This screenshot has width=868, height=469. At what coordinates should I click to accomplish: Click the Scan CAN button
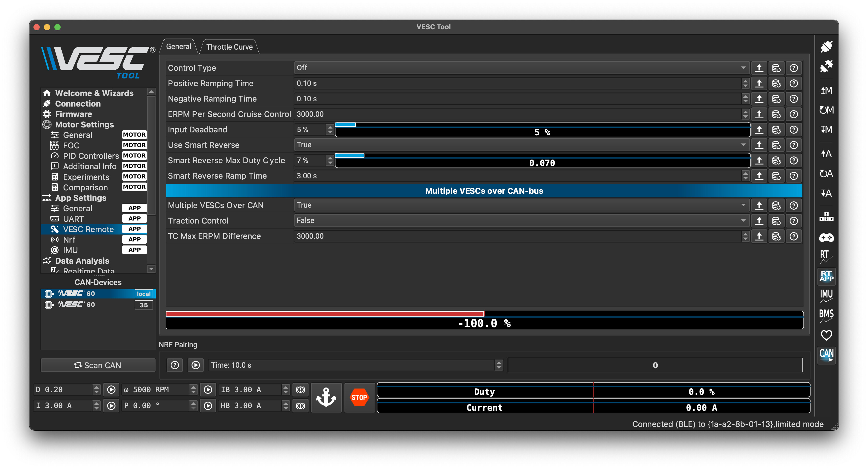[98, 365]
